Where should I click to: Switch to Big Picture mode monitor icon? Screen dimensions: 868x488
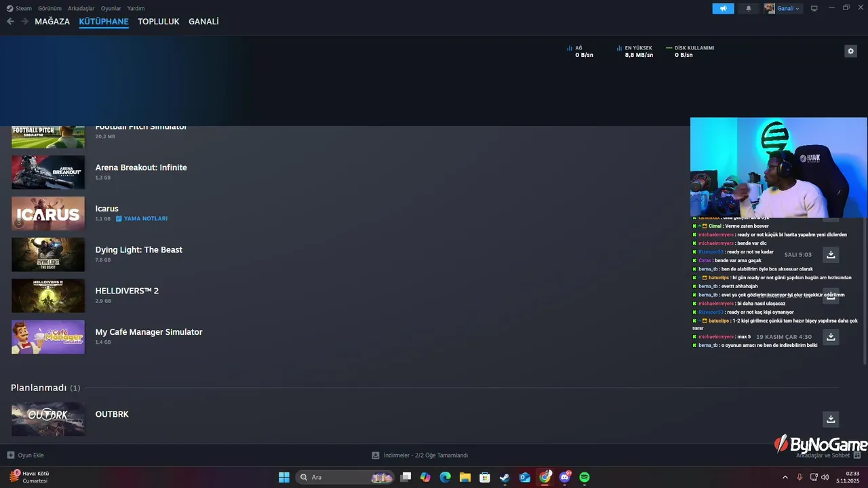pos(814,8)
